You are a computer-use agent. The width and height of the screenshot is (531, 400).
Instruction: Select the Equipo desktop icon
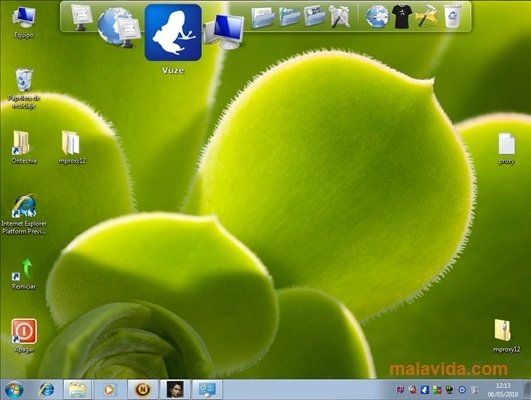[24, 22]
